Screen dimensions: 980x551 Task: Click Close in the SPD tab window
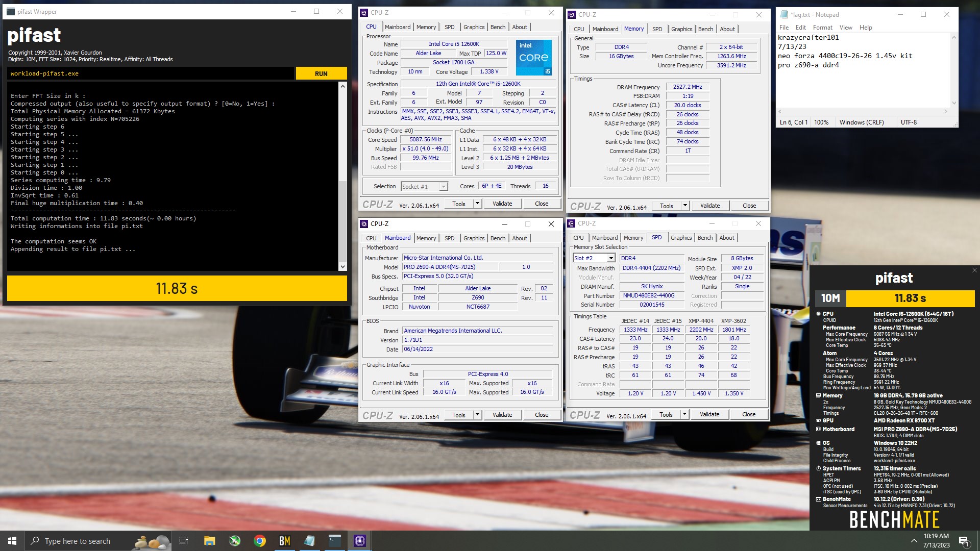749,414
